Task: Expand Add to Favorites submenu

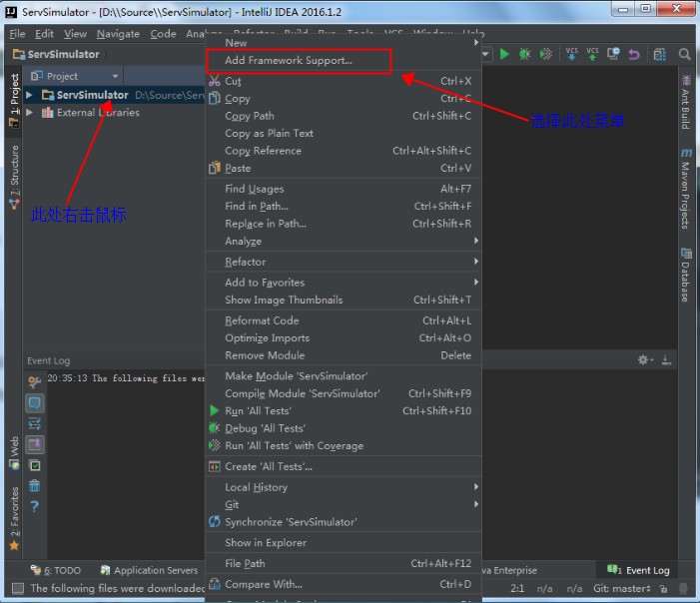Action: pyautogui.click(x=343, y=283)
